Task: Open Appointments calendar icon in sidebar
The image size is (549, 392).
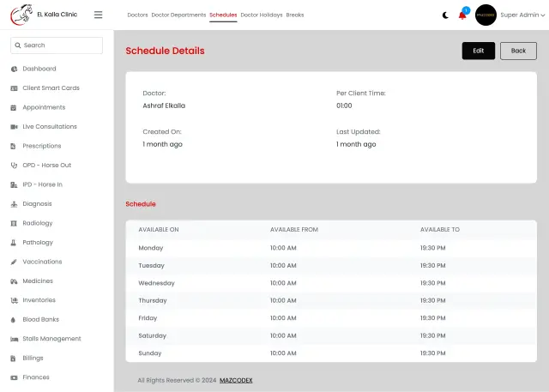Action: [x=14, y=107]
